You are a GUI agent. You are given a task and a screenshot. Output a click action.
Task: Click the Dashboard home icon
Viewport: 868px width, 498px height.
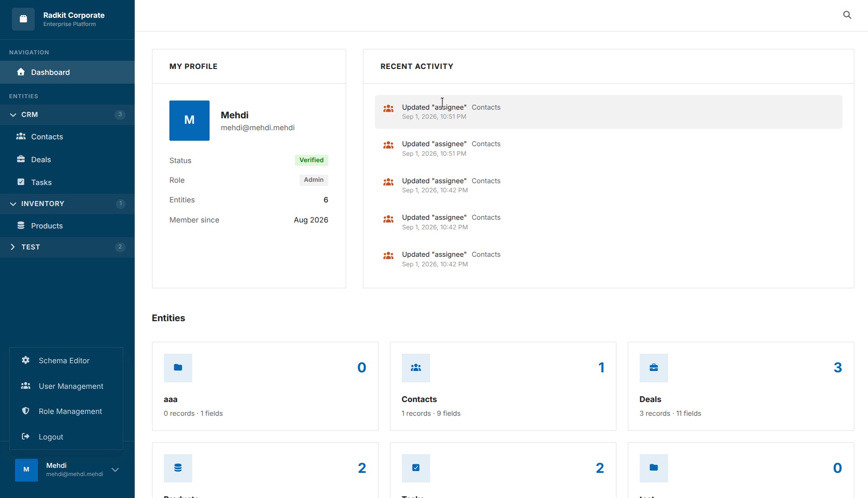pyautogui.click(x=21, y=72)
